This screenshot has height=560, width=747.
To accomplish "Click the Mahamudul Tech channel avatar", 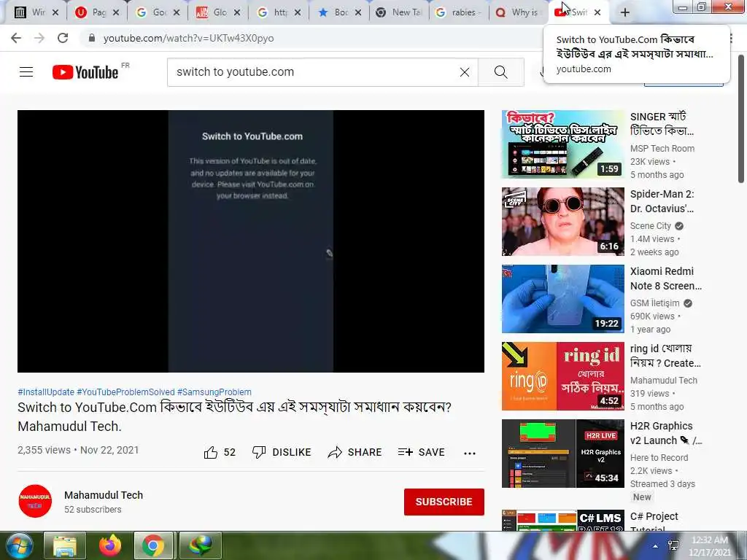I will 35,502.
